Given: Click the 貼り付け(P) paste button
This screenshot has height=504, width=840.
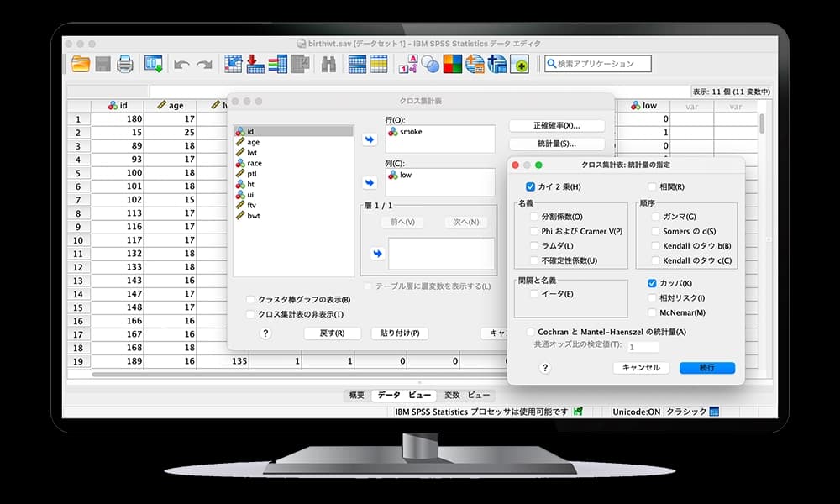Looking at the screenshot, I should tap(400, 333).
